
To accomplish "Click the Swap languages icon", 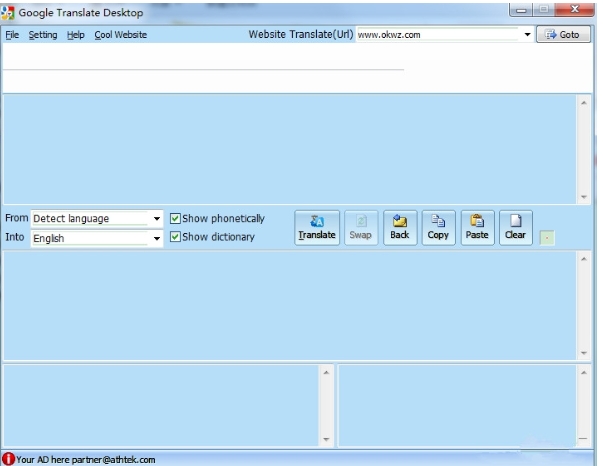I will (x=360, y=227).
